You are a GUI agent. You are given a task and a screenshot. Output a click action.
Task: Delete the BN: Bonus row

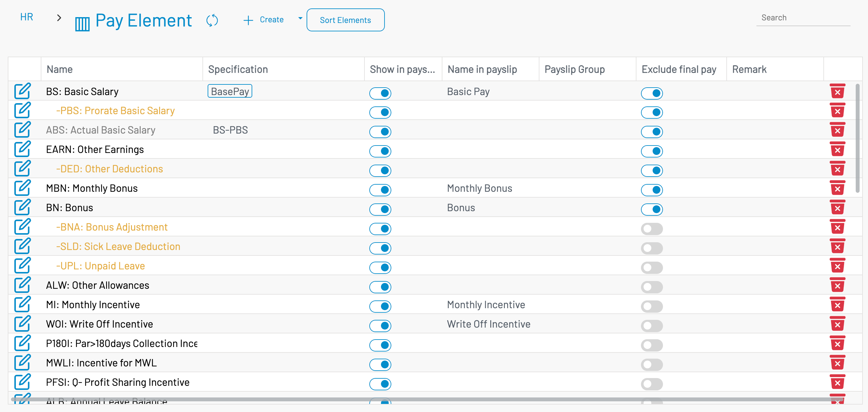(x=837, y=208)
